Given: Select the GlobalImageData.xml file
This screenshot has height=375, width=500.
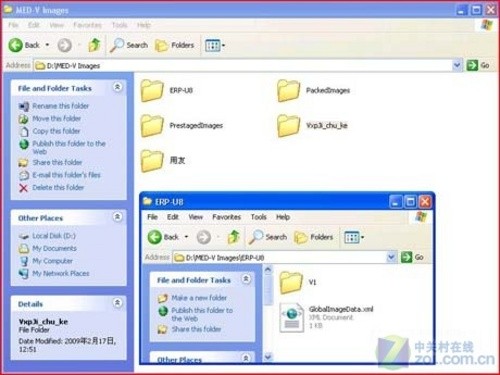Looking at the screenshot, I should [x=326, y=317].
